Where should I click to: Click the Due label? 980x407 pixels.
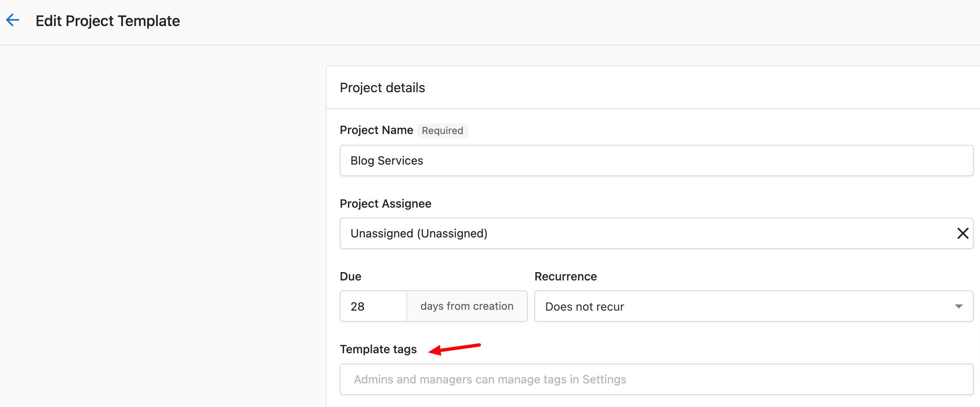point(350,276)
